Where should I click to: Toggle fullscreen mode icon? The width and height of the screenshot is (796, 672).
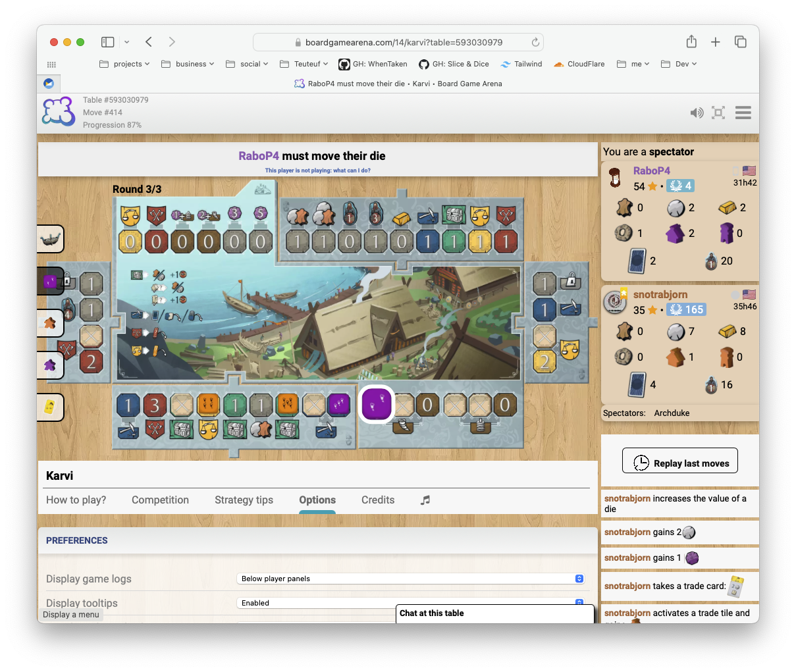[x=718, y=113]
